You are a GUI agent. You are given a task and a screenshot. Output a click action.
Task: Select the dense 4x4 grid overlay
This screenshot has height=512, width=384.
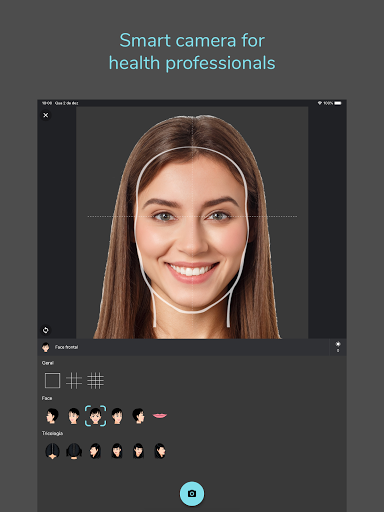[95, 380]
